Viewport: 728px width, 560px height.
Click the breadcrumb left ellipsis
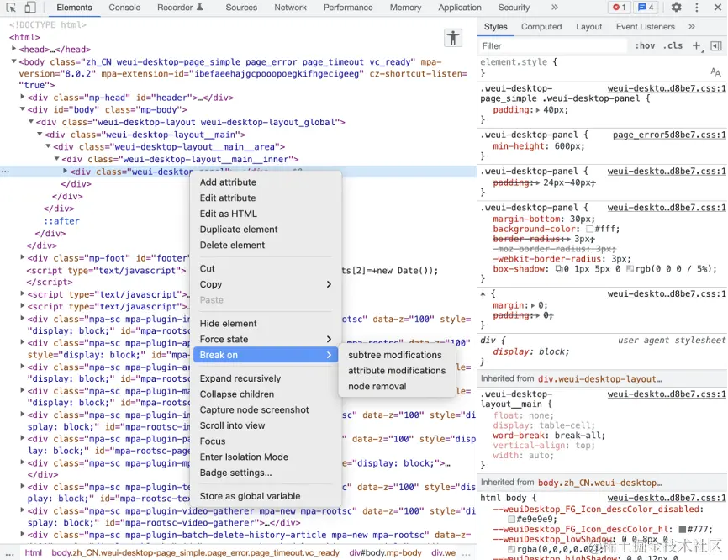[10, 553]
